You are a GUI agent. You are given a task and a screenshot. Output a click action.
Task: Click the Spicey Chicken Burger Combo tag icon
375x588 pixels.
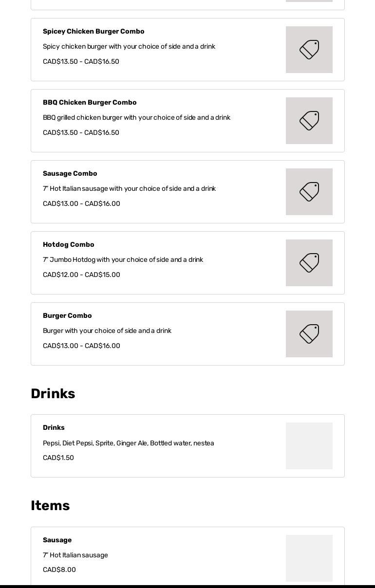tap(309, 50)
